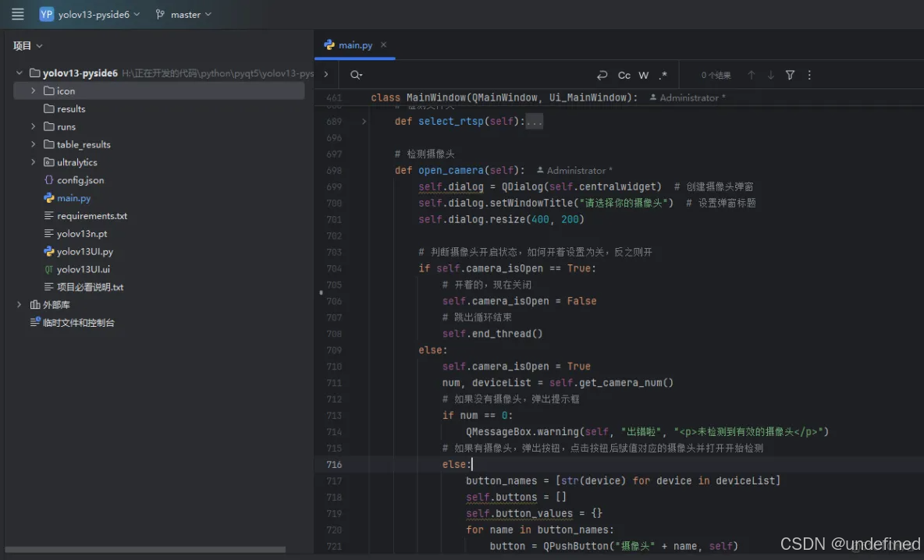Toggle match case Cc option
This screenshot has height=560, width=924.
point(624,75)
